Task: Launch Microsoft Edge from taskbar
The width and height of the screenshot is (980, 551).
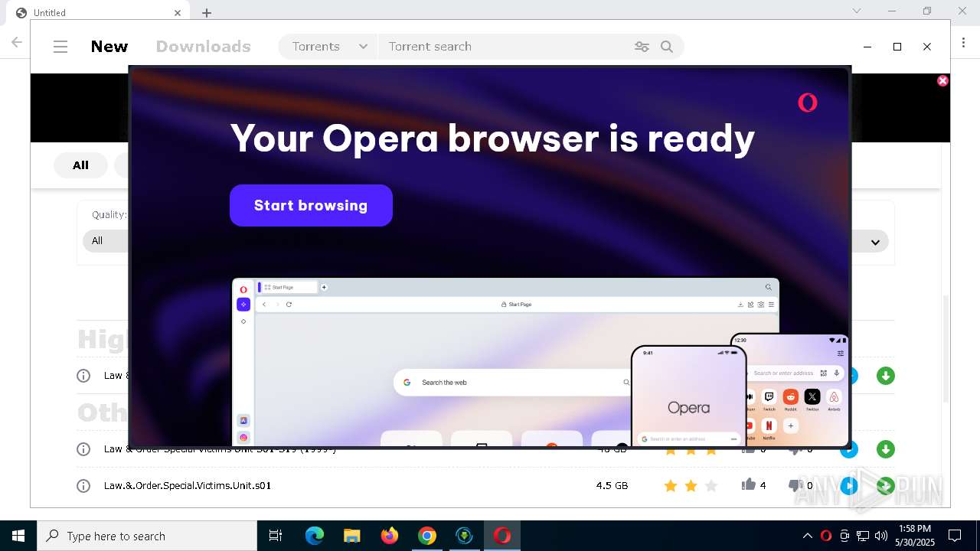Action: tap(315, 536)
